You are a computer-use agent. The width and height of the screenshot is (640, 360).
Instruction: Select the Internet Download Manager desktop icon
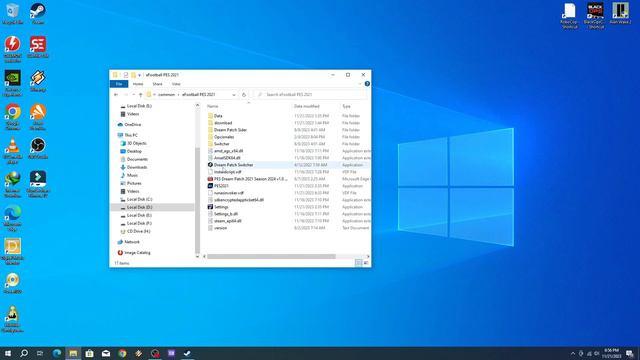click(x=13, y=184)
